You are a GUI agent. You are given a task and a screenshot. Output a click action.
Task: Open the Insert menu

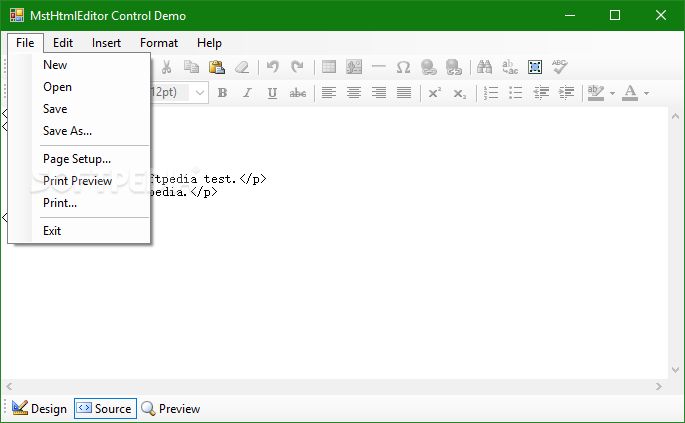(x=106, y=43)
